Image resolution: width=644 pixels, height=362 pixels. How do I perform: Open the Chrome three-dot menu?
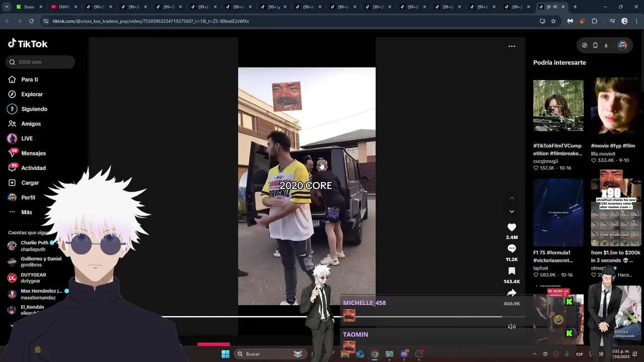point(636,21)
